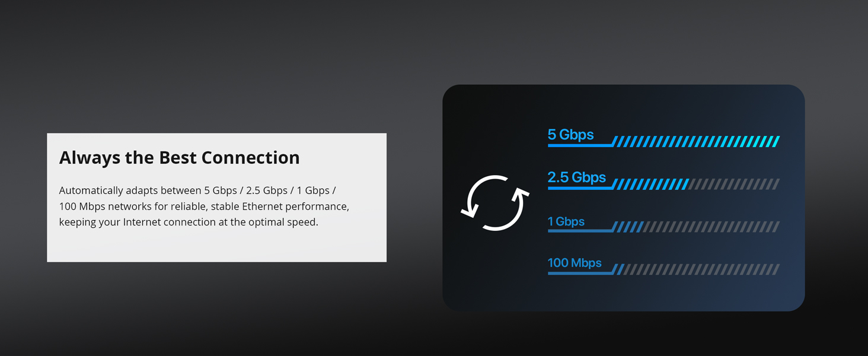The width and height of the screenshot is (868, 356).
Task: Select the 100 Mbps speed label
Action: tap(574, 263)
